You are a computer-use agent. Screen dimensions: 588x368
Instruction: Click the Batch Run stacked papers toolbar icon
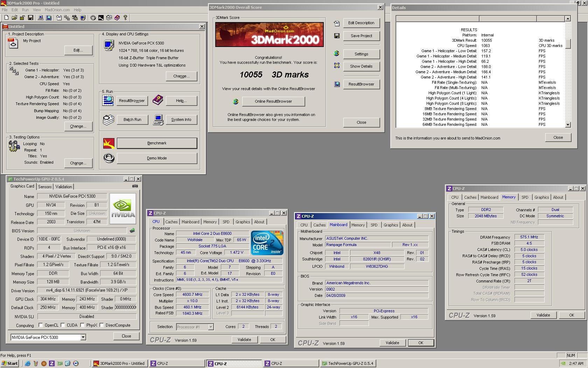click(x=109, y=18)
